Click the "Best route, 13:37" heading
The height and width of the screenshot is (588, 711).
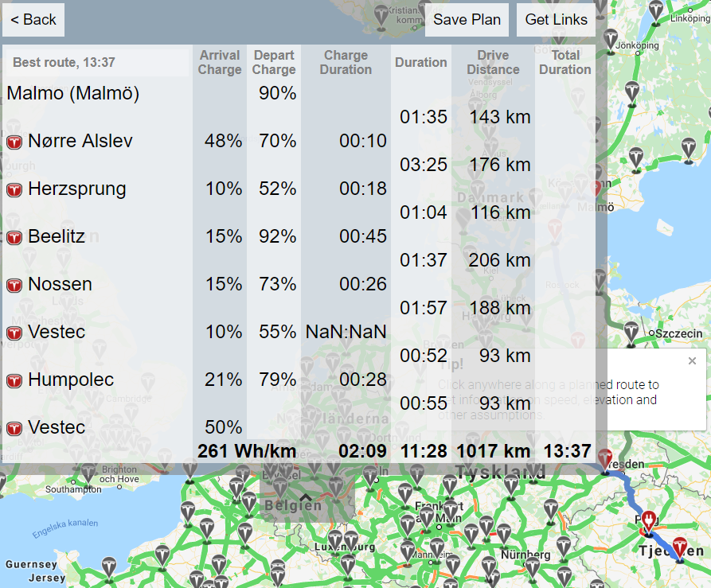(x=64, y=62)
